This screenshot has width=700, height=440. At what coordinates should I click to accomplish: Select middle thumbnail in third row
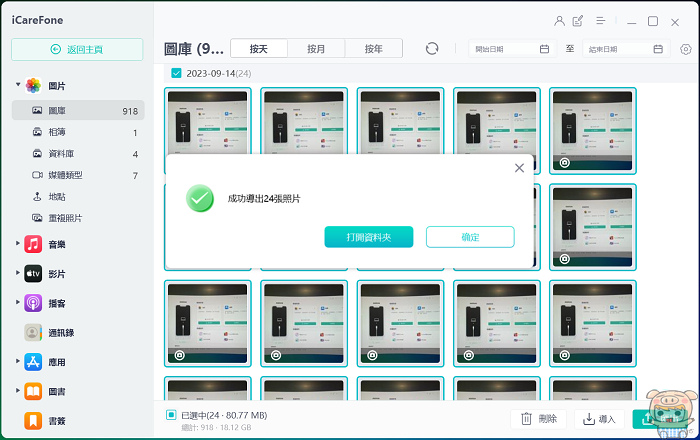(x=400, y=324)
